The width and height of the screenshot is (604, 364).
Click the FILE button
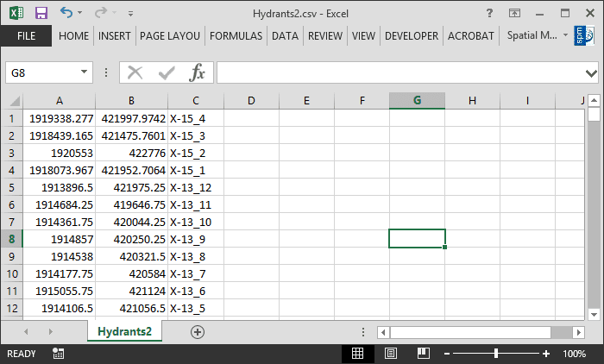tap(27, 35)
